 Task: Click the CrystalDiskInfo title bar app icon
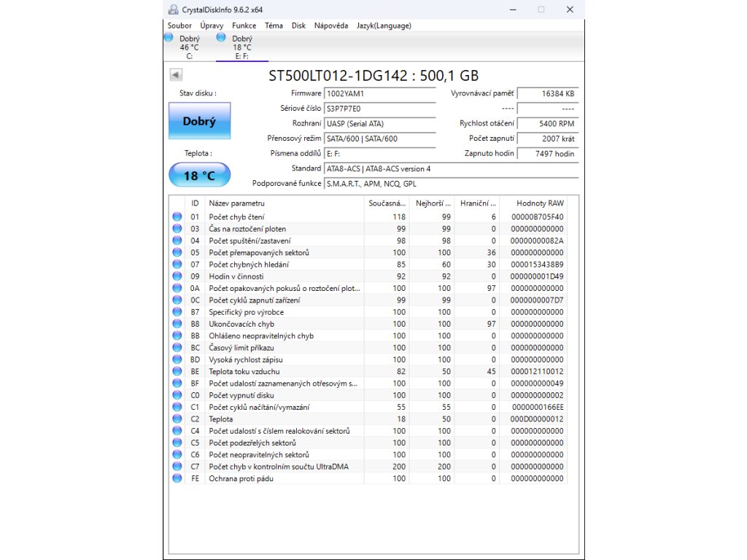coord(172,9)
